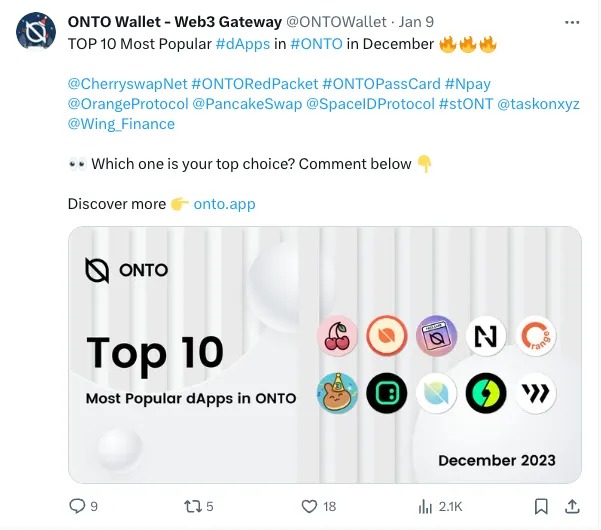Image resolution: width=601 pixels, height=530 pixels.
Task: Click the cherry dApp logo in image
Action: [337, 337]
